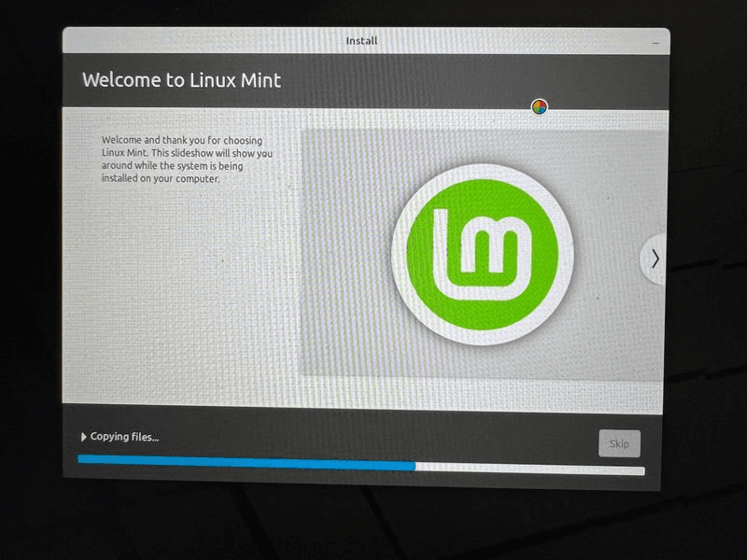Screen dimensions: 747x560
Task: Minimize the Install window
Action: (656, 43)
